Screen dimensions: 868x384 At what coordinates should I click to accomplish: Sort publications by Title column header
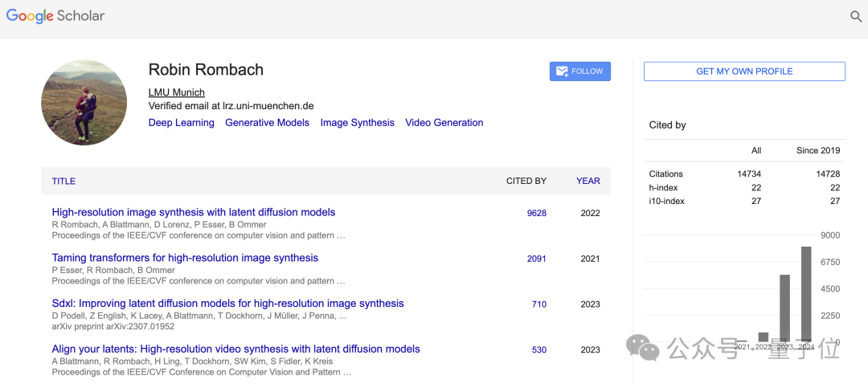63,181
